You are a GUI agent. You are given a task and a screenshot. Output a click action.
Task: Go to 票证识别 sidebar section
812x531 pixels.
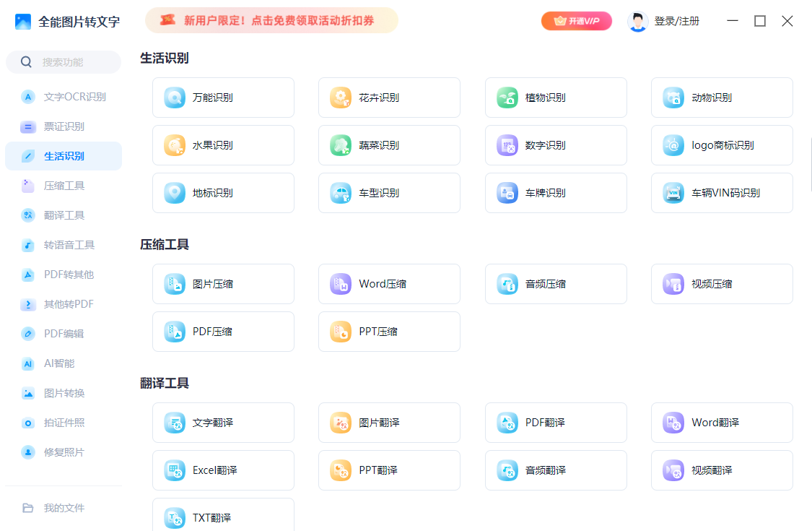(x=64, y=126)
